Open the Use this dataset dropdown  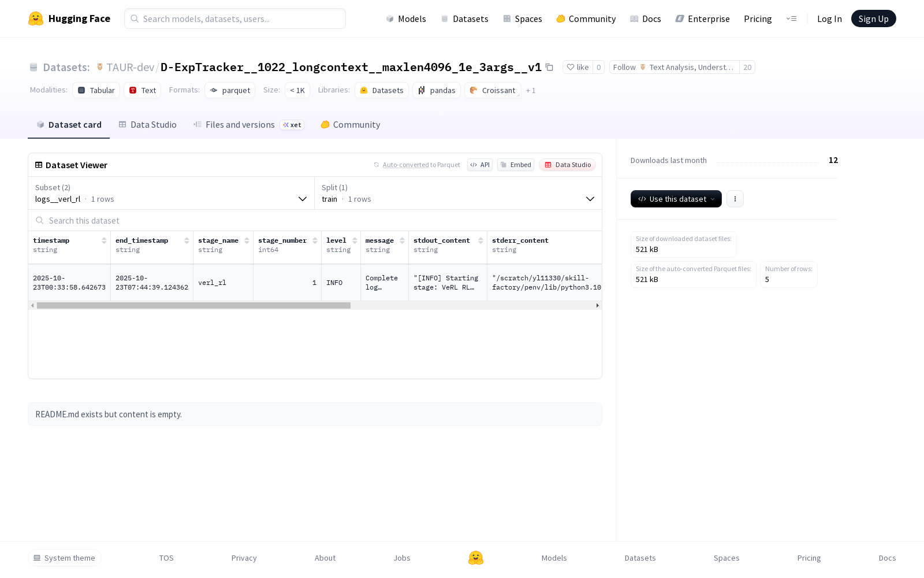(676, 199)
